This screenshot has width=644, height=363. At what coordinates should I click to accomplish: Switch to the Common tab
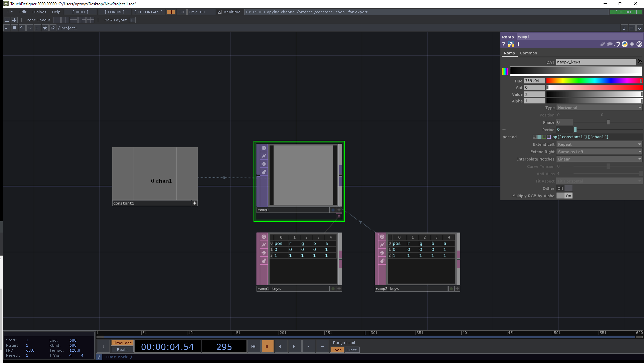click(528, 53)
